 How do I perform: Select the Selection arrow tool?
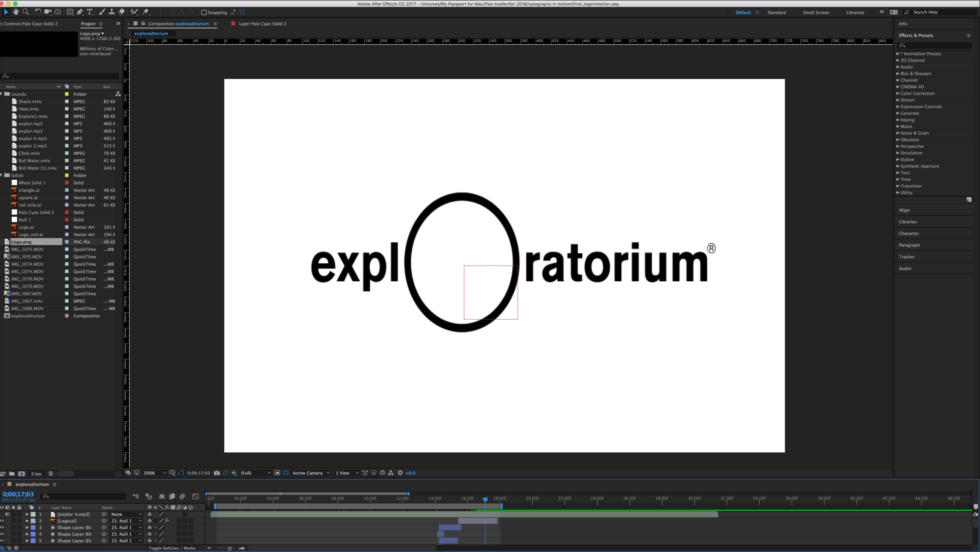[x=6, y=12]
